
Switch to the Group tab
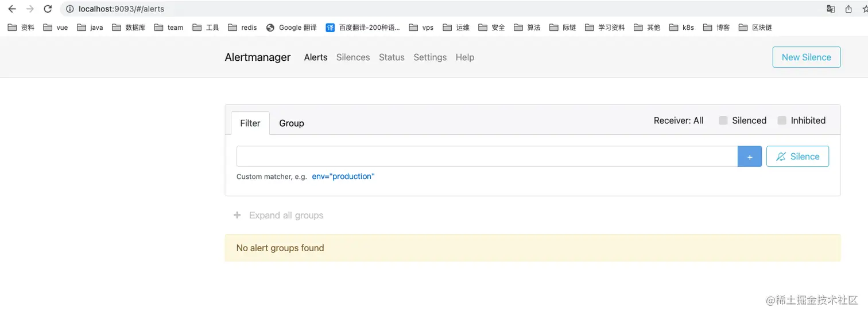292,123
